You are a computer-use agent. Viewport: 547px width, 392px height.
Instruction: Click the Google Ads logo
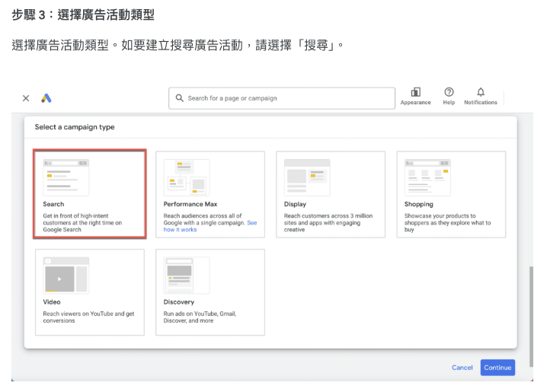pyautogui.click(x=46, y=98)
